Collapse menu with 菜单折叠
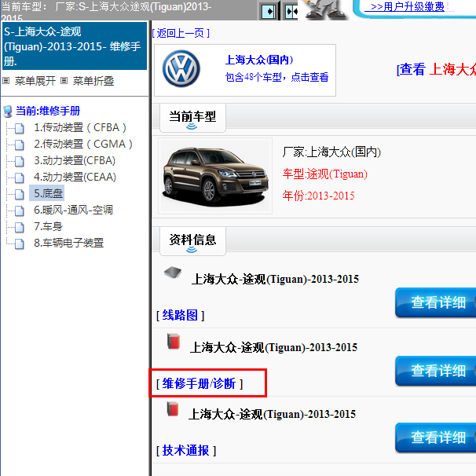This screenshot has width=476, height=476. coord(93,81)
